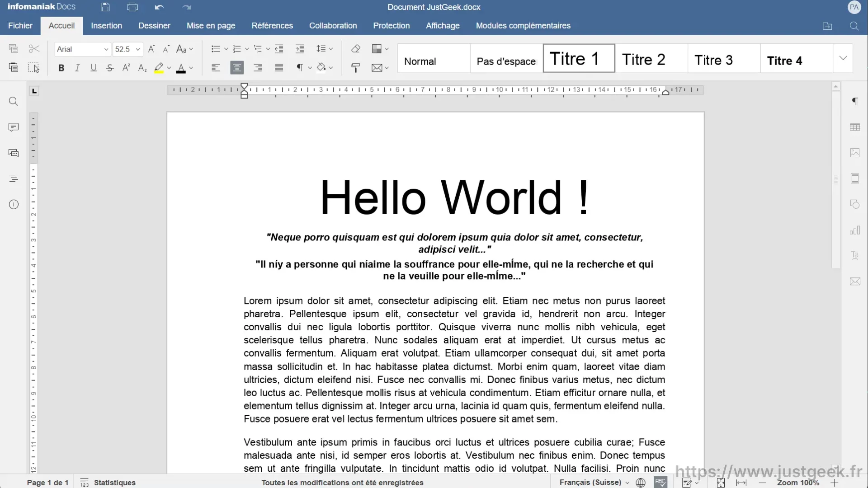Open the headings navigation panel
Image resolution: width=868 pixels, height=488 pixels.
(x=14, y=179)
